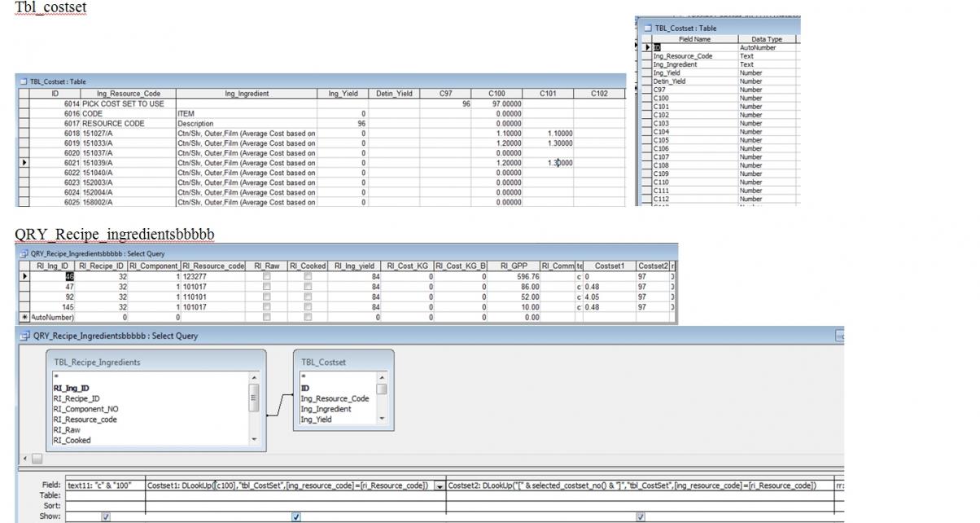980x523 pixels.
Task: Toggle RI_Cooked checkbox in row with ID 46
Action: (307, 277)
